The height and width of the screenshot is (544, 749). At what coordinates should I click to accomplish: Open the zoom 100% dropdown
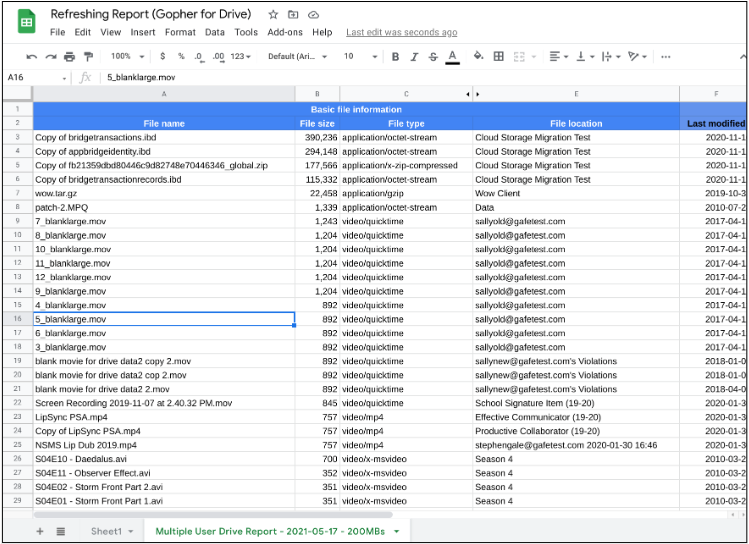(x=127, y=57)
